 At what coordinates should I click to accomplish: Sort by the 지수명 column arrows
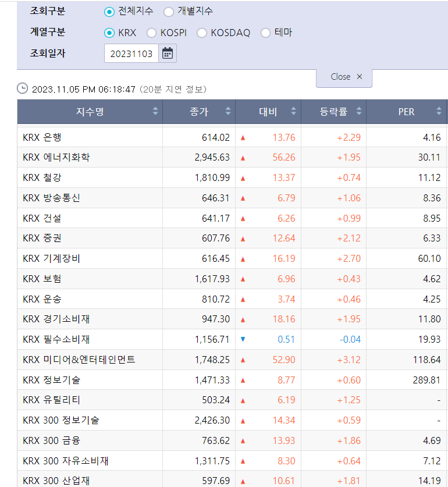[155, 111]
